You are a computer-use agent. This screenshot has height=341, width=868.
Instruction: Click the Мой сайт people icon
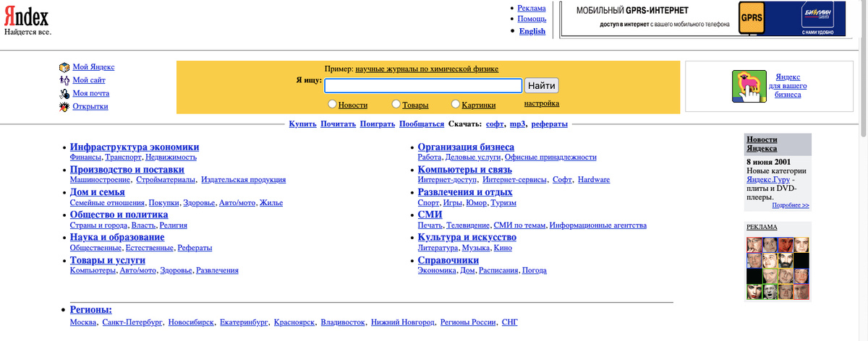pyautogui.click(x=64, y=80)
